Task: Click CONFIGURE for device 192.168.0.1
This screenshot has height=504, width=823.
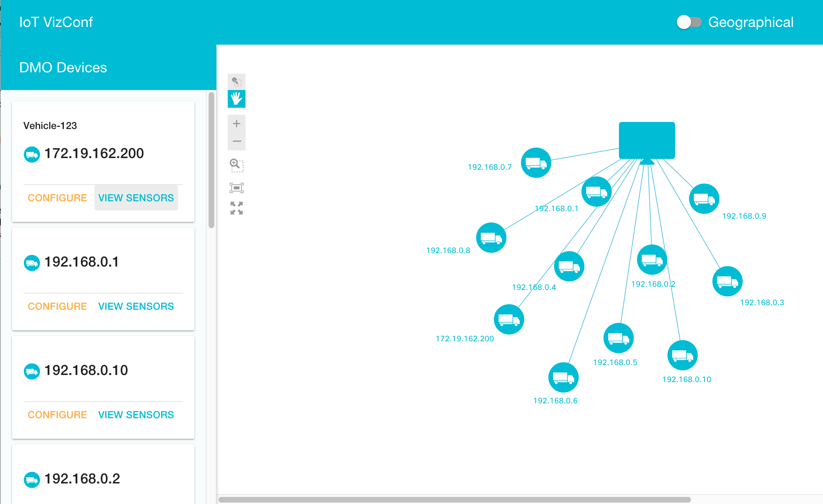Action: [57, 306]
